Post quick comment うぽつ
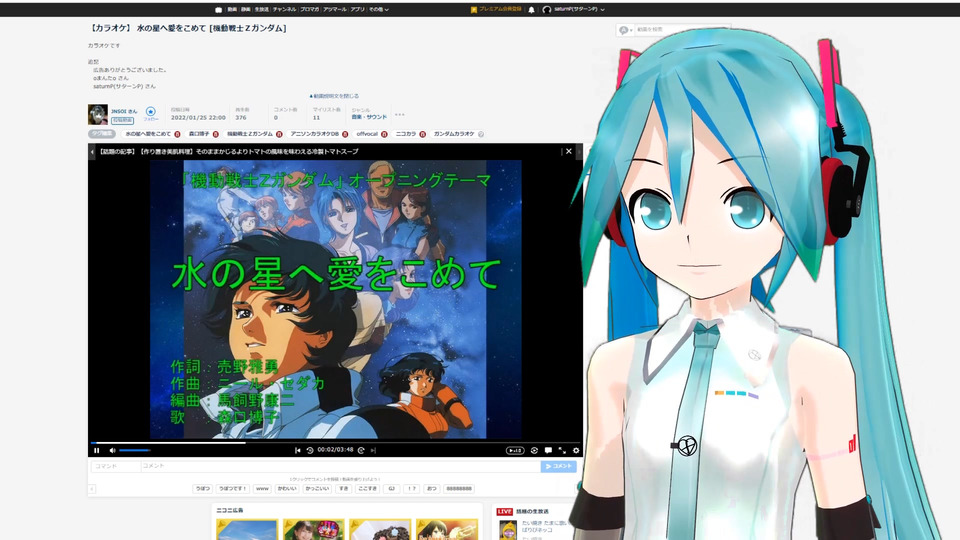Screen dimensions: 960x540 point(202,489)
